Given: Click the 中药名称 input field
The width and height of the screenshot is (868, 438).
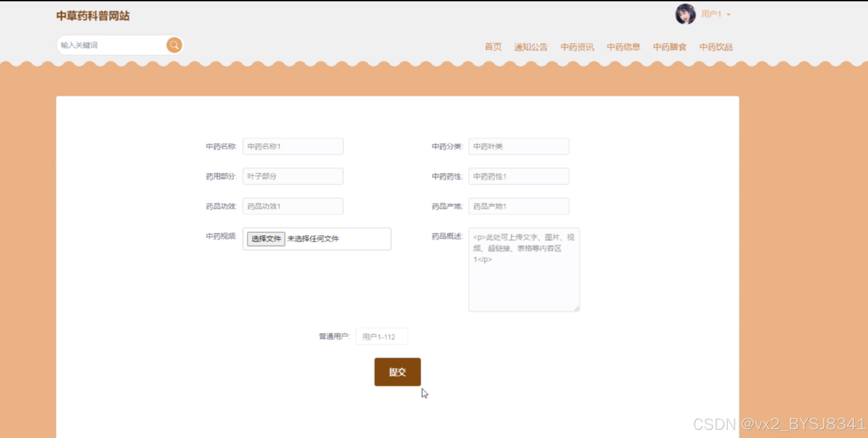Looking at the screenshot, I should (293, 147).
